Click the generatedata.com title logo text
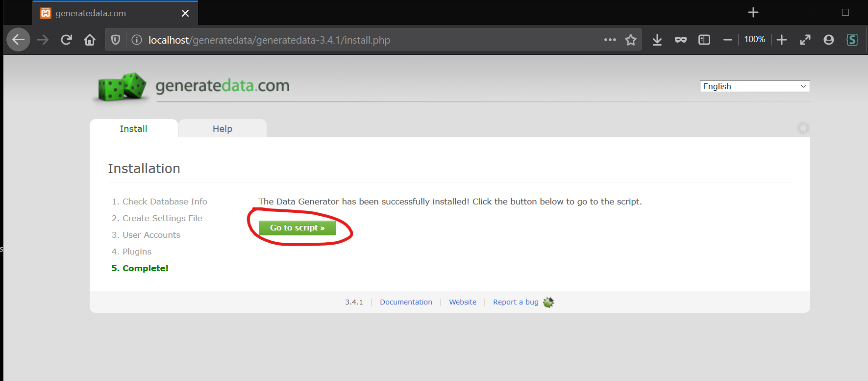The width and height of the screenshot is (868, 381). pyautogui.click(x=223, y=86)
